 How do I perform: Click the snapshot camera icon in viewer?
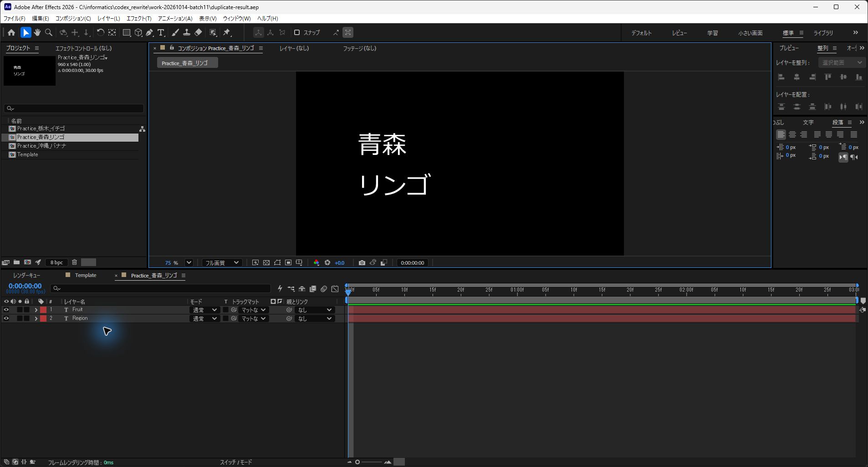point(362,262)
